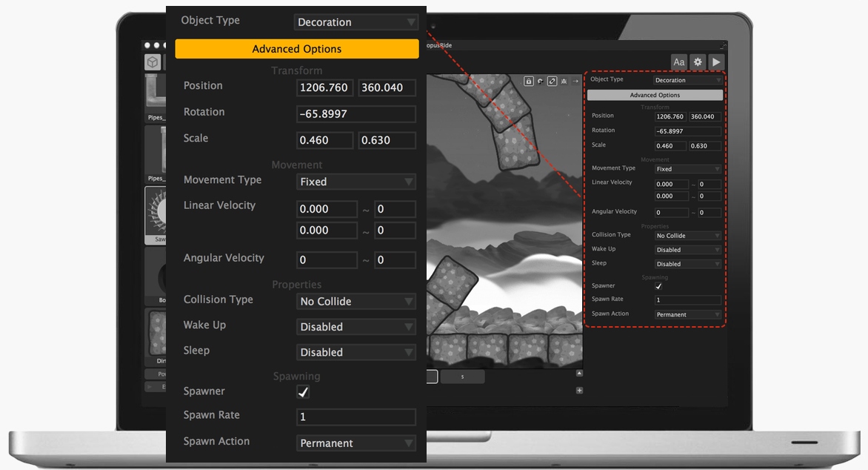Click the diagonal scale icon above canvas

552,81
